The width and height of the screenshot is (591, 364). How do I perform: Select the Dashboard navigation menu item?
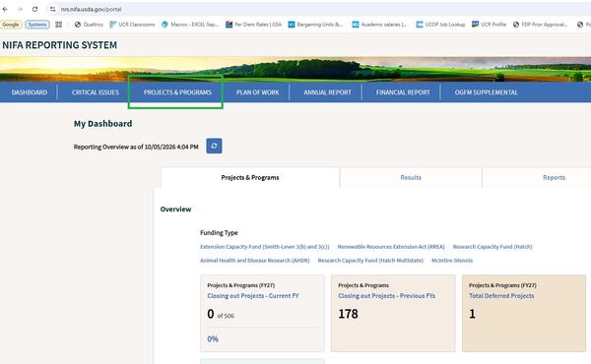click(30, 92)
